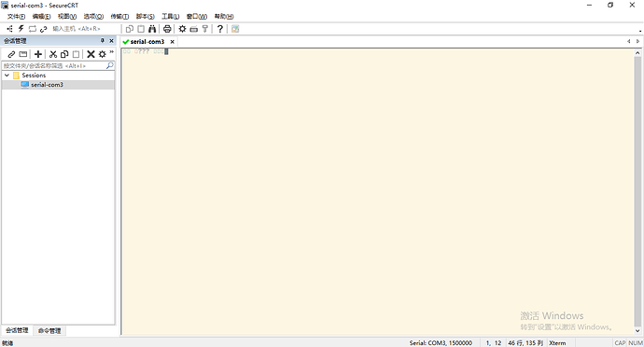Click the terminal scrollbar up arrow
The image size is (644, 347).
click(637, 53)
